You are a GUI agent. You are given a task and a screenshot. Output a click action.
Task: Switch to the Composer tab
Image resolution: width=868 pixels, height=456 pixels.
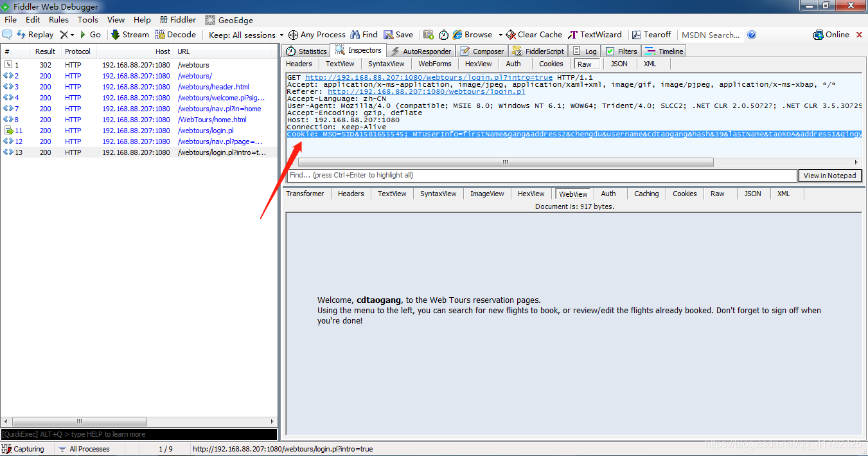point(482,51)
